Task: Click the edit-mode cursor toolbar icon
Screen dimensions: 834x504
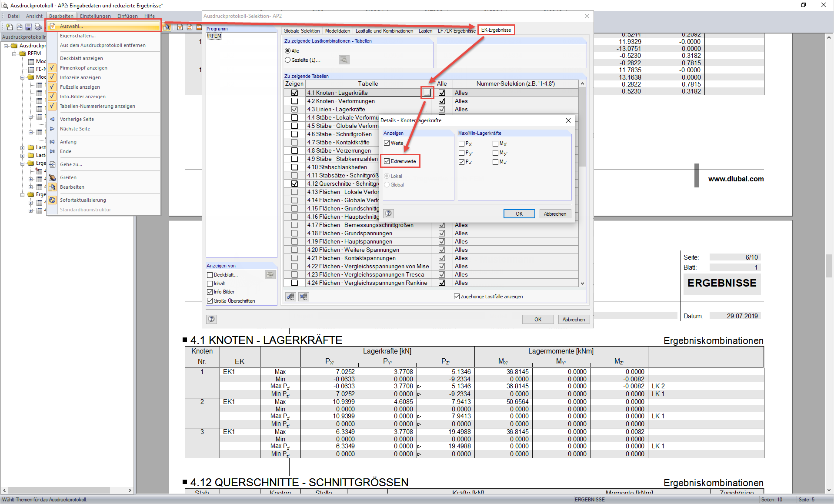Action: 167,27
